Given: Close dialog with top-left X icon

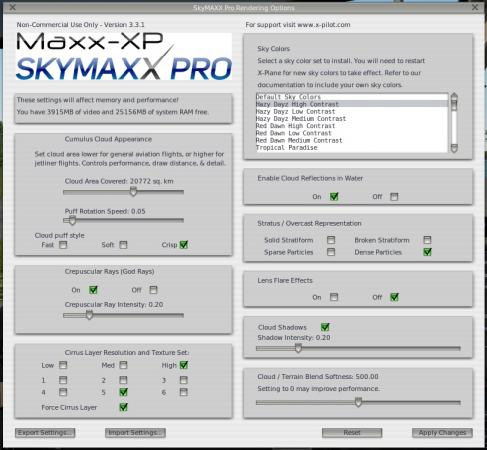Looking at the screenshot, I should click(x=12, y=7).
